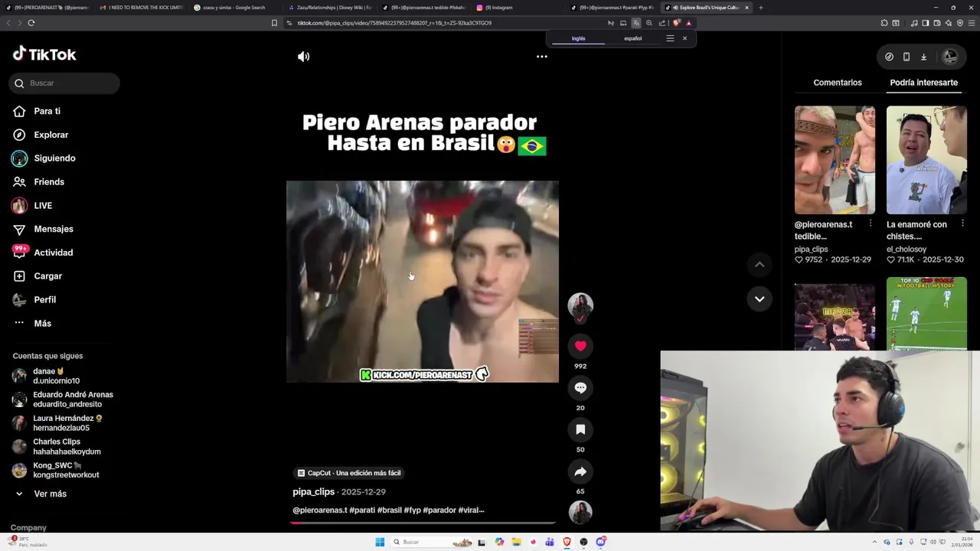Open the pieroarenas.t tedible video thumbnail
Viewport: 980px width, 551px height.
point(835,160)
